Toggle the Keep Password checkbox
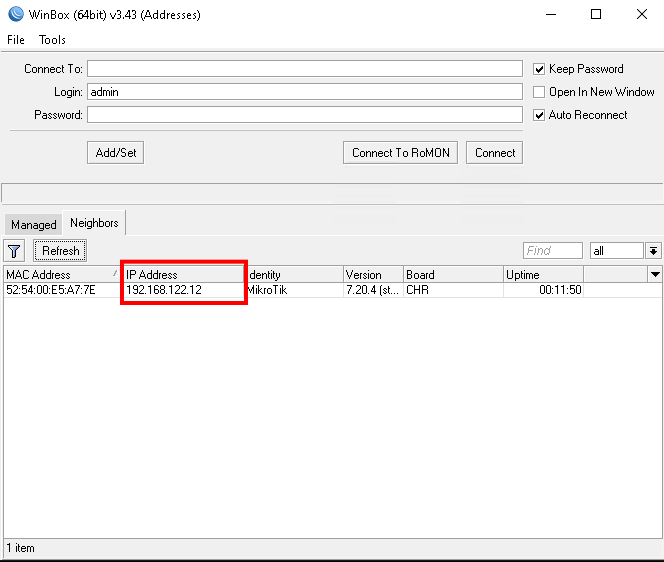 [539, 69]
